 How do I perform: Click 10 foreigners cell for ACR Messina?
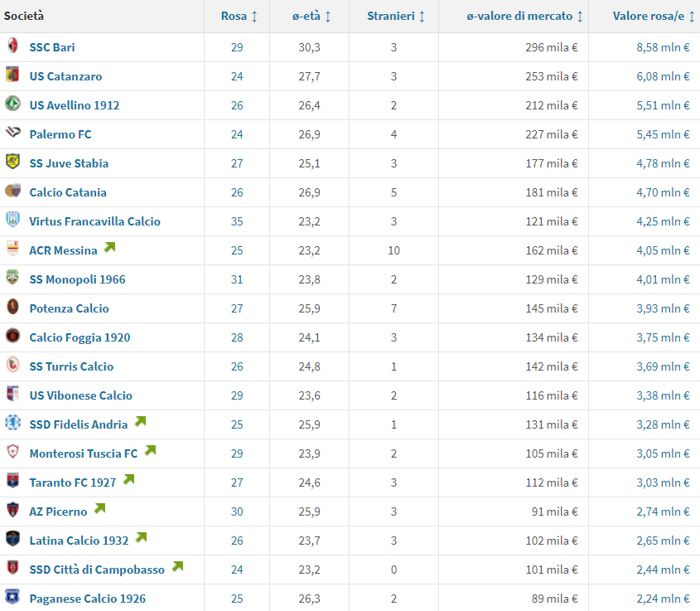point(393,250)
